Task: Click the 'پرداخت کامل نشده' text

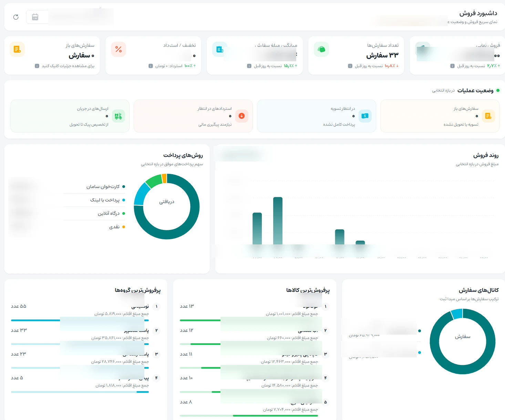Action: pyautogui.click(x=339, y=125)
